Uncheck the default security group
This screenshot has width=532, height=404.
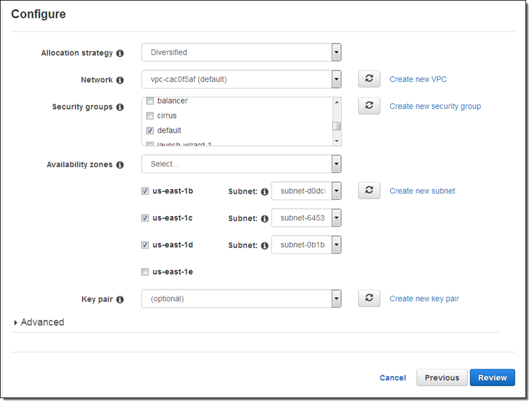tap(150, 131)
